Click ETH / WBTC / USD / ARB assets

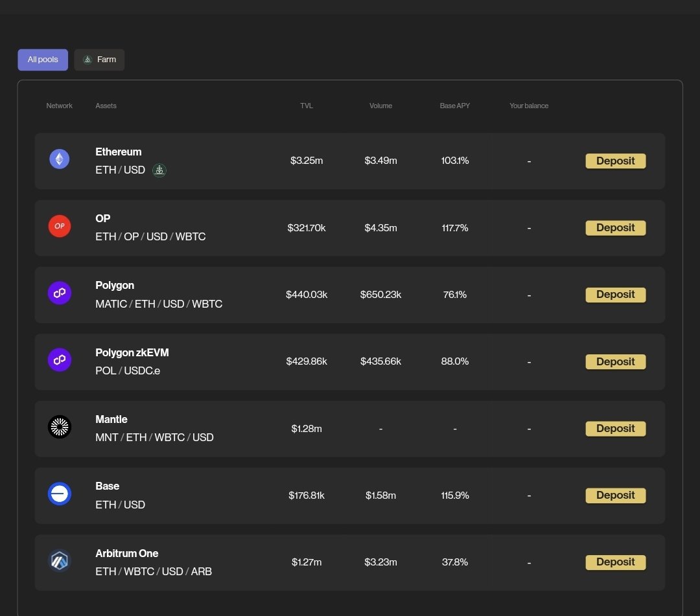[x=154, y=572]
